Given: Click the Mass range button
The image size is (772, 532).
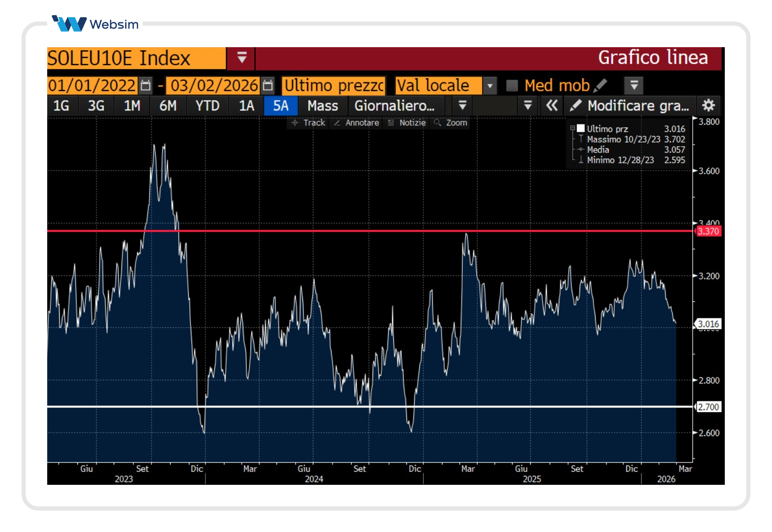Looking at the screenshot, I should [322, 106].
